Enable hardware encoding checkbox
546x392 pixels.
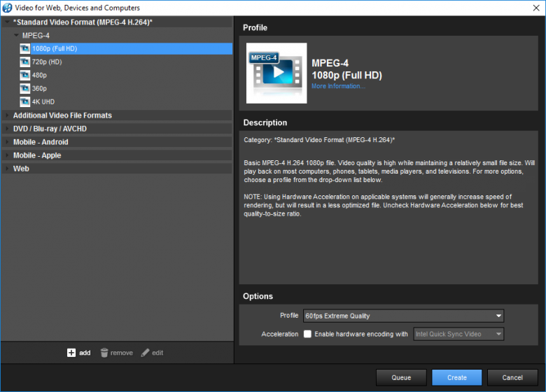click(307, 334)
